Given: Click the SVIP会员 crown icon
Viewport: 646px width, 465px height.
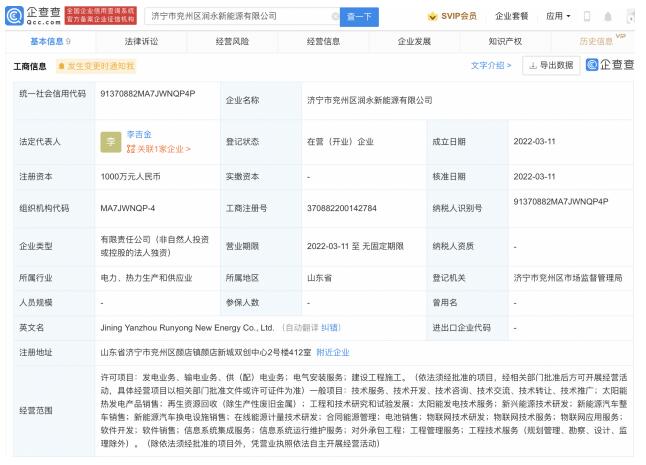Looking at the screenshot, I should [433, 16].
